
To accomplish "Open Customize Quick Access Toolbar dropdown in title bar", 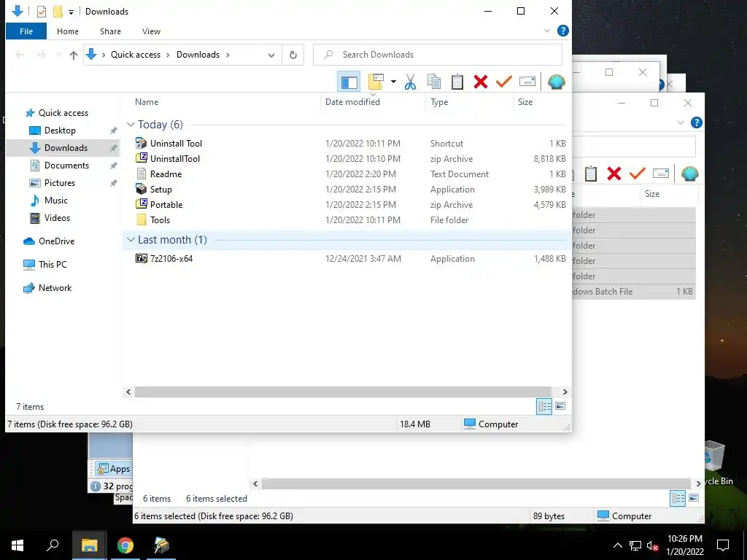I will 71,12.
